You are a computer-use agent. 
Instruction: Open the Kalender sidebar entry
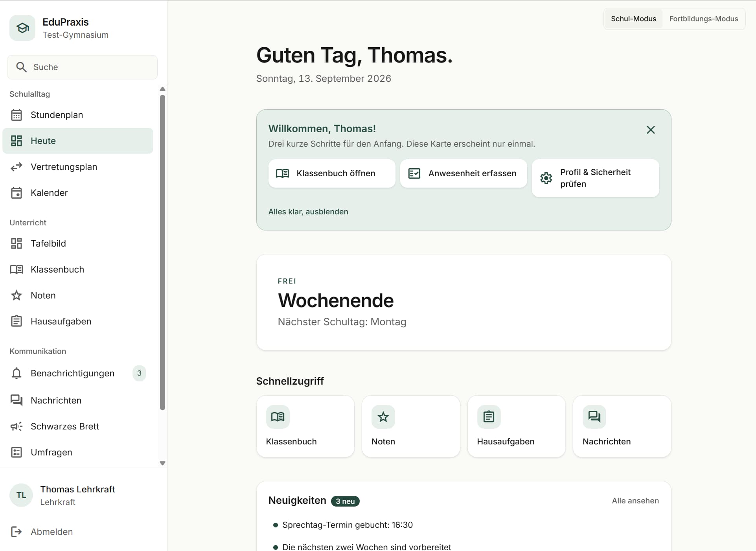[78, 193]
